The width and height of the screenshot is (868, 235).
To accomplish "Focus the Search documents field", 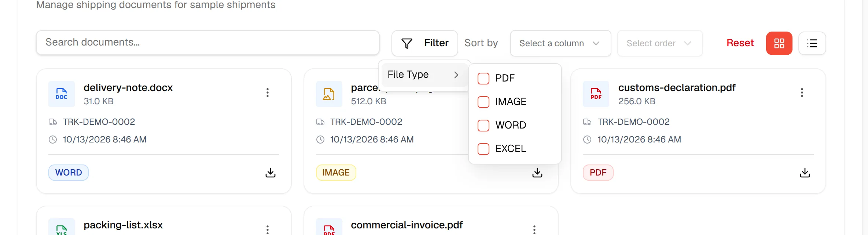I will point(207,43).
